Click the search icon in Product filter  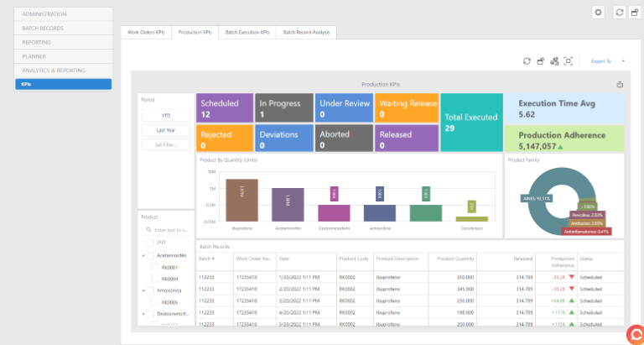point(149,228)
